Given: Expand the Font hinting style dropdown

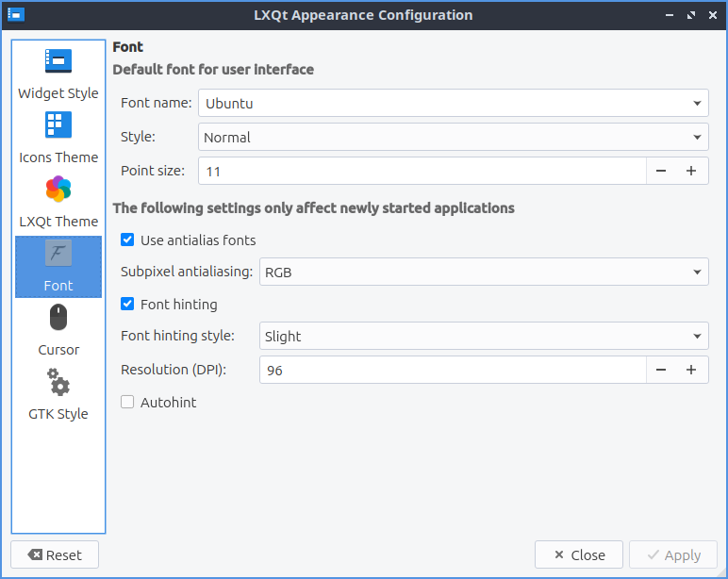Looking at the screenshot, I should 483,336.
